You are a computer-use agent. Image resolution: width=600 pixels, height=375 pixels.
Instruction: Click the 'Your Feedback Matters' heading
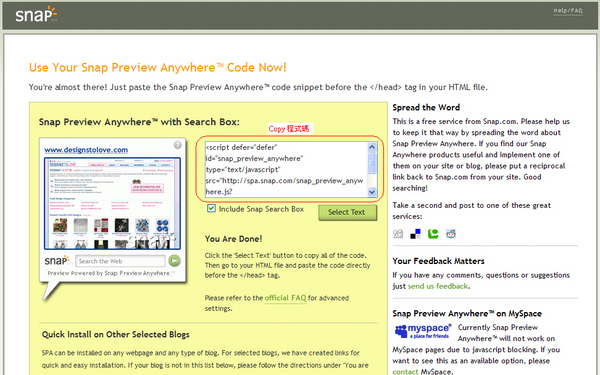click(x=438, y=261)
